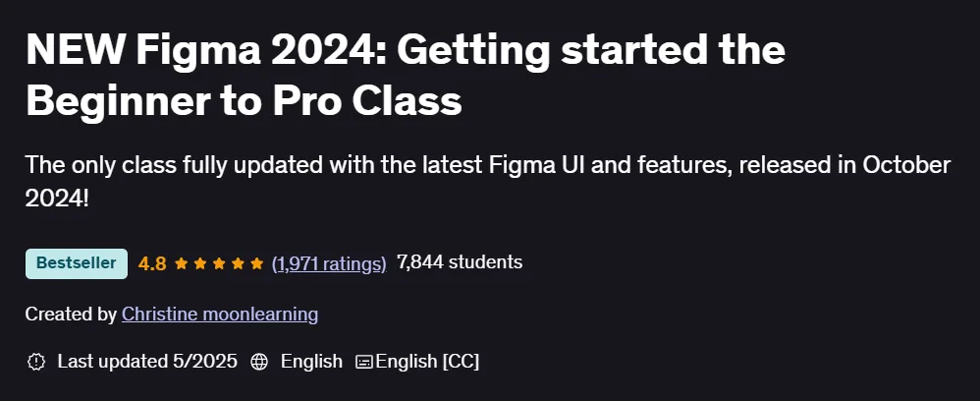Open the 1,971 ratings link
The image size is (980, 401).
(329, 264)
